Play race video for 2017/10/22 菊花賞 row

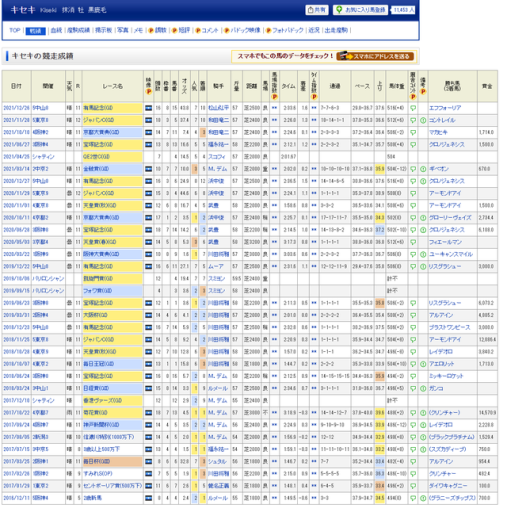pyautogui.click(x=148, y=413)
